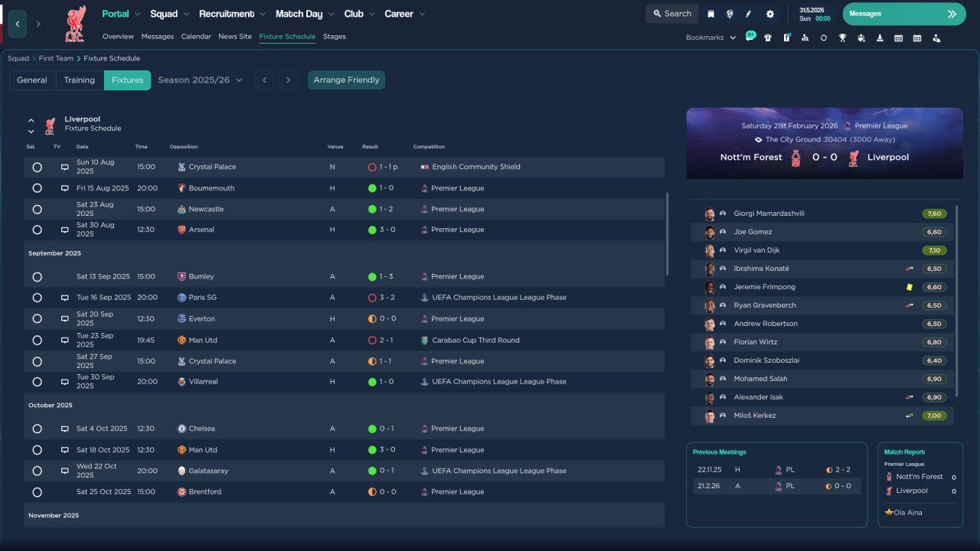Open the bookmark flag icon beside Search

click(711, 14)
